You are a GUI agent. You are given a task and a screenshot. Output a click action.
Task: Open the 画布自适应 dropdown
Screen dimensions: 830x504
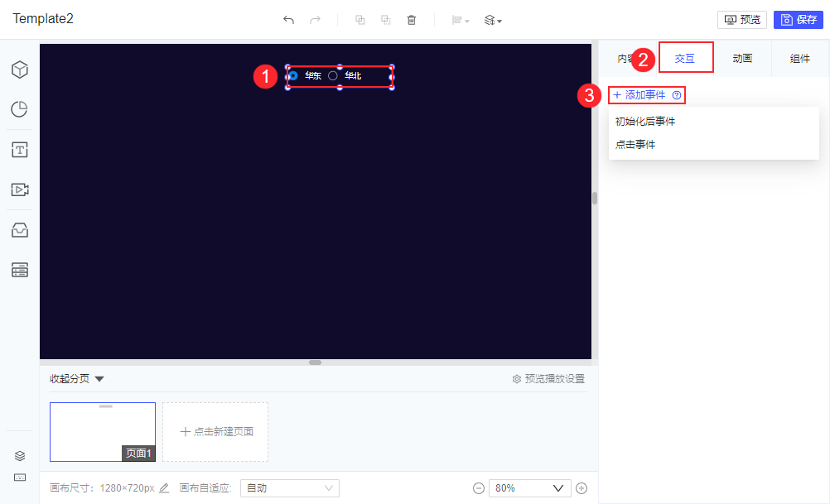pyautogui.click(x=290, y=488)
